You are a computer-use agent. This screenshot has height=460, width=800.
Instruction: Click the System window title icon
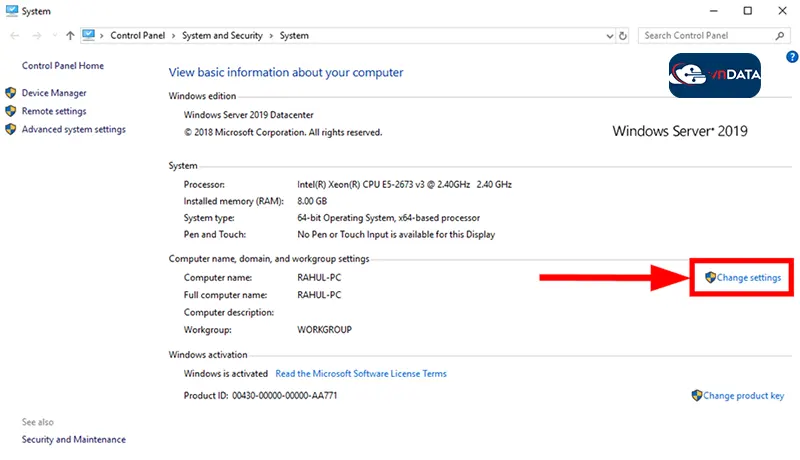[12, 11]
